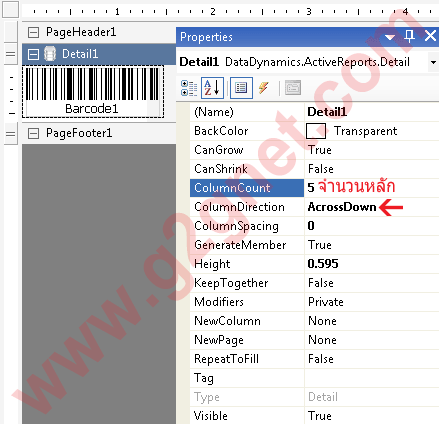Select the ColumnDirection property label
Image resolution: width=439 pixels, height=424 pixels.
tap(239, 207)
